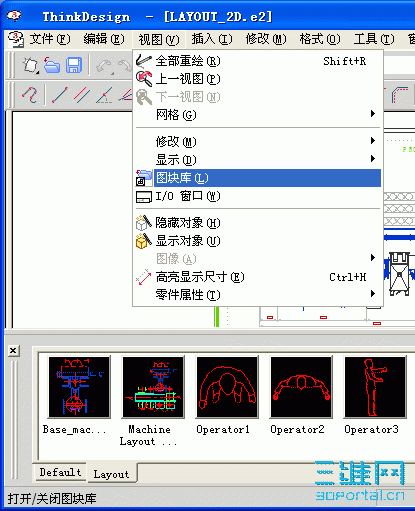Expand the 图像(A) submenu arrow
This screenshot has height=511, width=415.
[373, 257]
